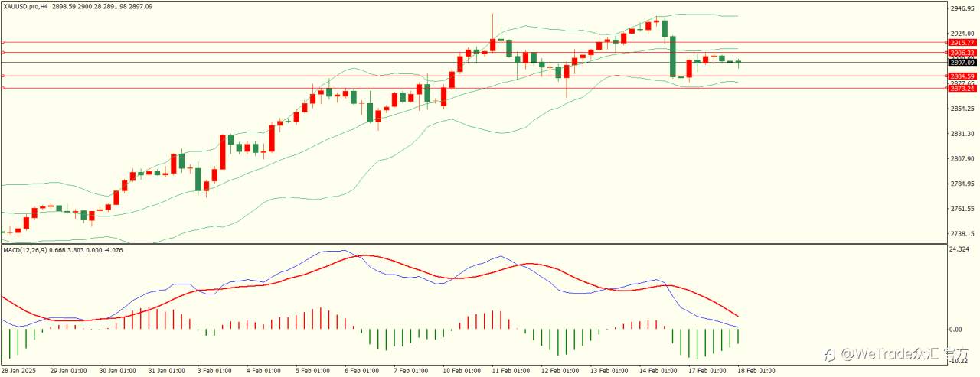Image resolution: width=980 pixels, height=377 pixels.
Task: Click the 4 Feb 01:00 time label
Action: click(x=263, y=371)
